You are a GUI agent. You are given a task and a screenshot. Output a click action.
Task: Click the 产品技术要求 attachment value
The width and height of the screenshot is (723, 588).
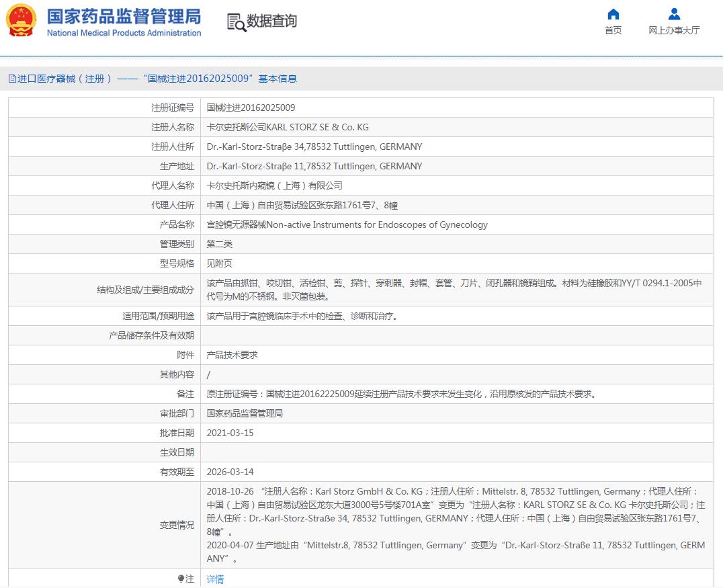[232, 355]
